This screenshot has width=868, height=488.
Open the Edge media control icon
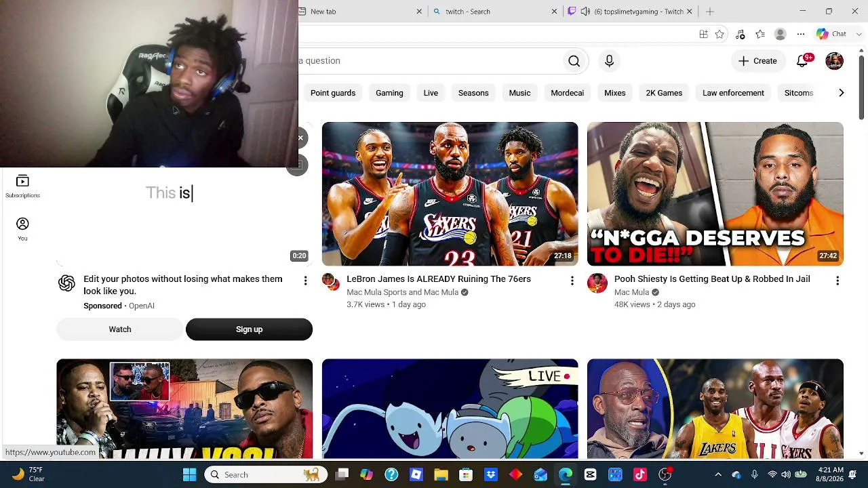coord(740,34)
